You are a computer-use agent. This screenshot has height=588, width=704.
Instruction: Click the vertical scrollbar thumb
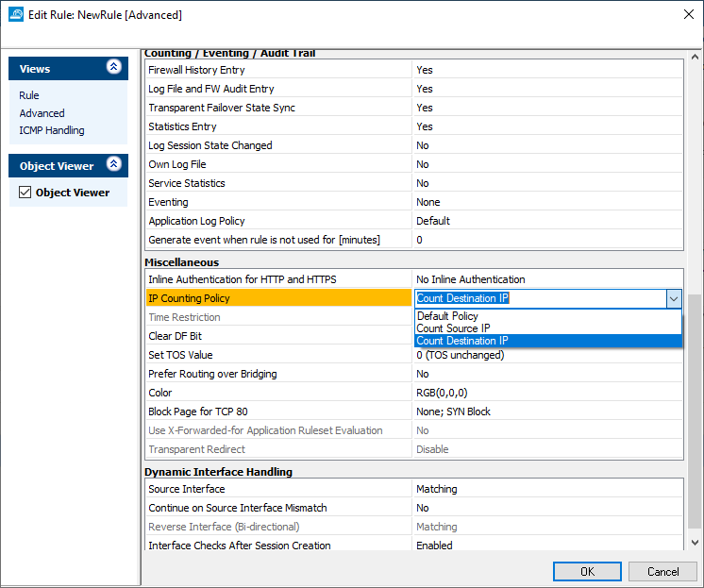(695, 412)
